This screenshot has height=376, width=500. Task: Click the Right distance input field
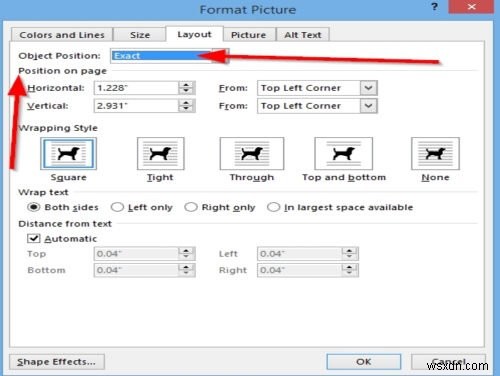(300, 270)
